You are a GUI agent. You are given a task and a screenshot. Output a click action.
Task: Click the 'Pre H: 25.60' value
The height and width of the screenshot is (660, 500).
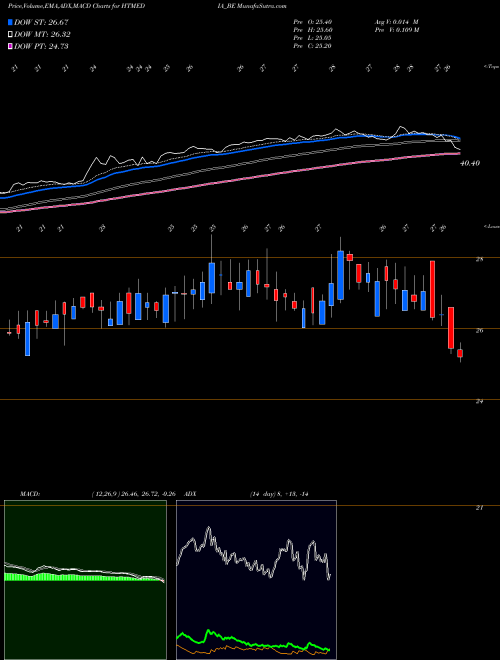coord(312,30)
